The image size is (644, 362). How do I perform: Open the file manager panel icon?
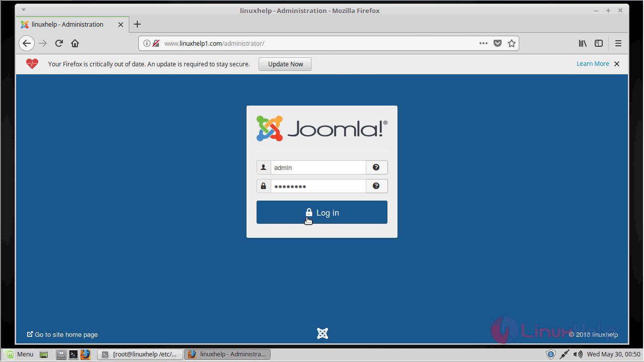click(61, 354)
